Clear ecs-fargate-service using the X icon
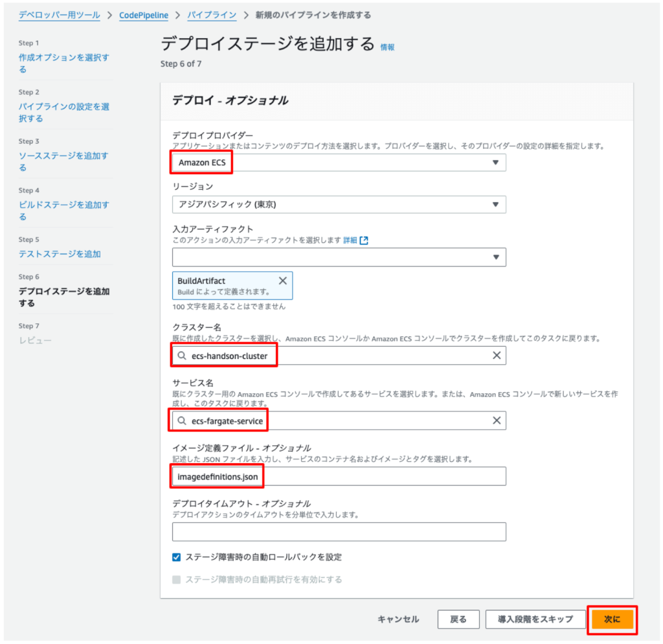 [496, 420]
